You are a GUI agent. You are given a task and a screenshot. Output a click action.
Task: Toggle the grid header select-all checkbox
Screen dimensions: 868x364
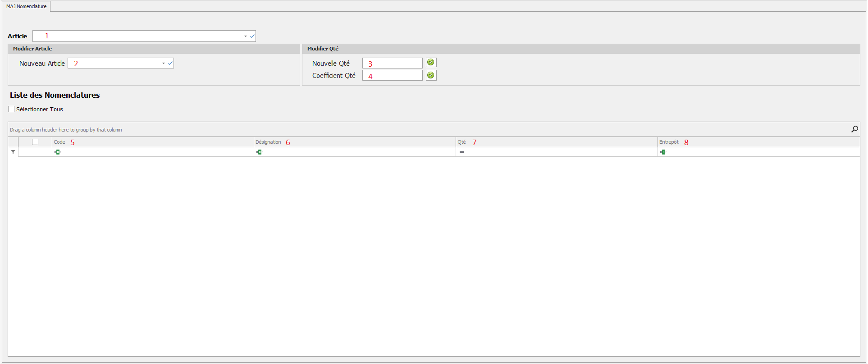tap(35, 142)
